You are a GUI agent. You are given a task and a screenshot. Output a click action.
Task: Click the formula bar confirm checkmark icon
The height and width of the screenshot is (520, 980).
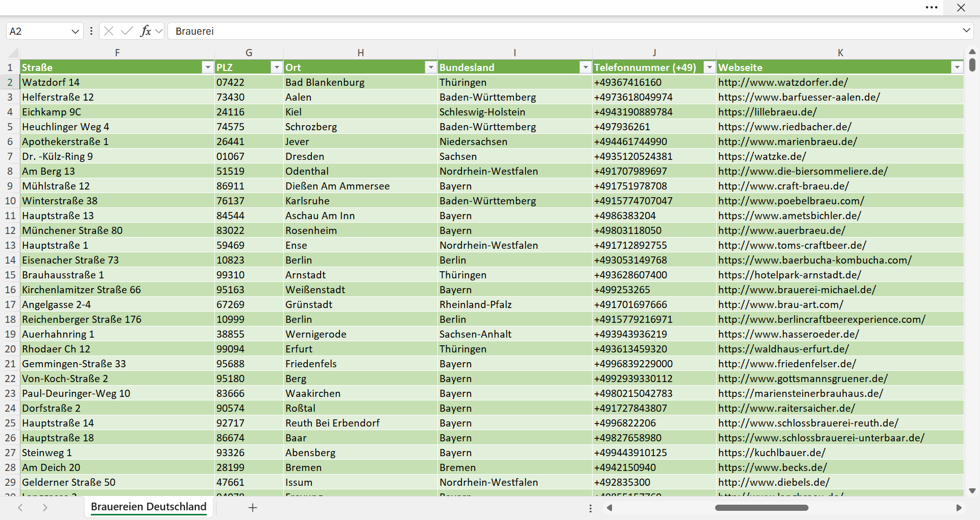[x=127, y=31]
